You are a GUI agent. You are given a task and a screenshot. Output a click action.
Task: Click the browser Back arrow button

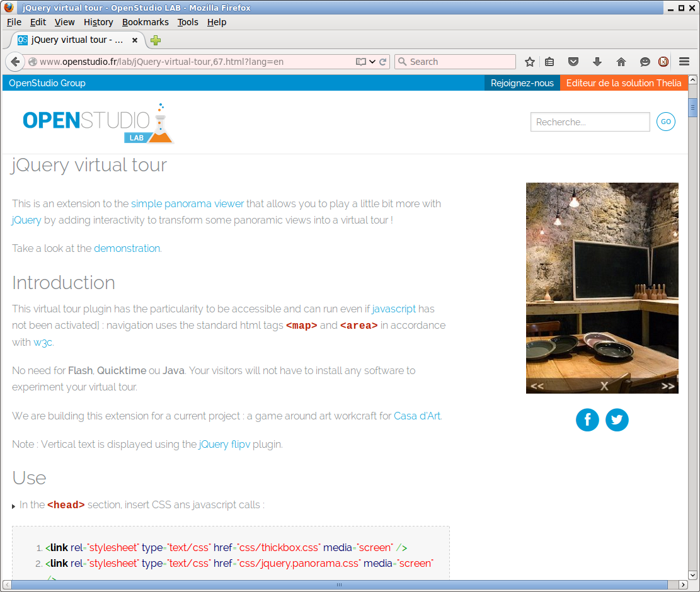[15, 62]
